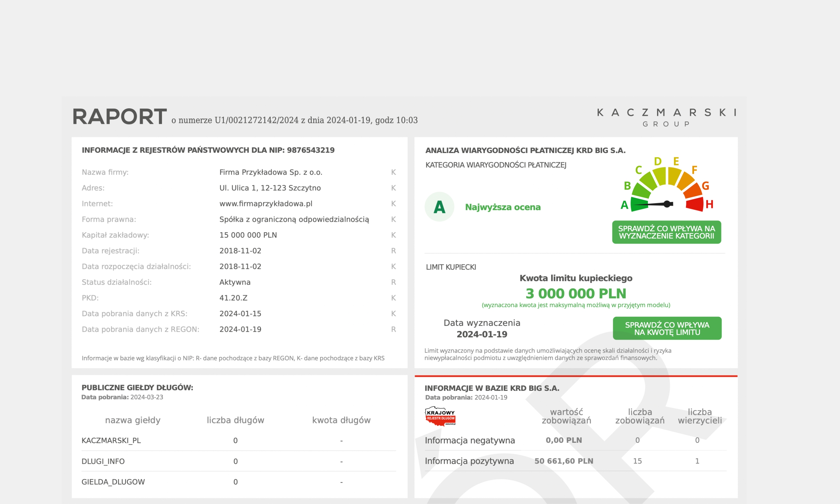This screenshot has width=840, height=504.
Task: Click the 'Informacja negatywna' row label
Action: 470,440
